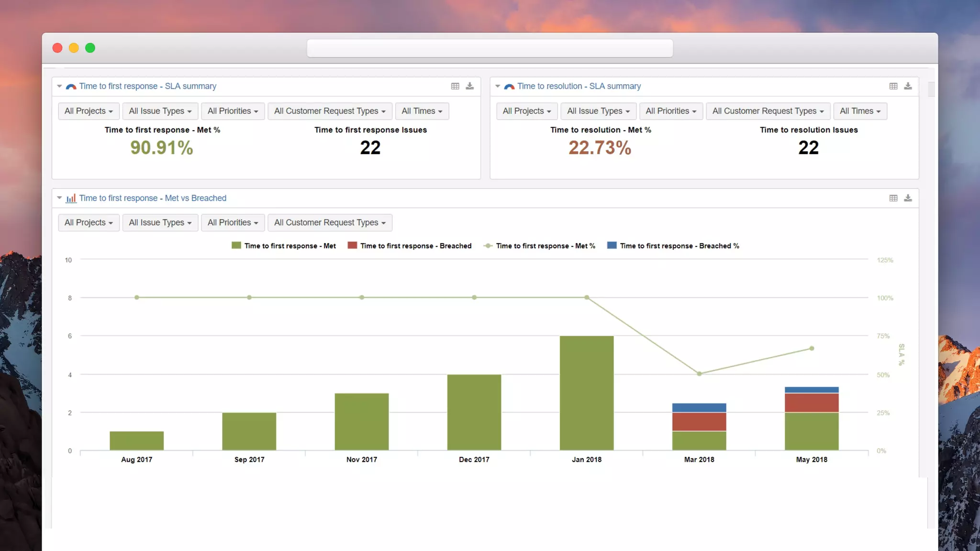
Task: Open Time to first response - Met vs Breached link
Action: pos(153,198)
